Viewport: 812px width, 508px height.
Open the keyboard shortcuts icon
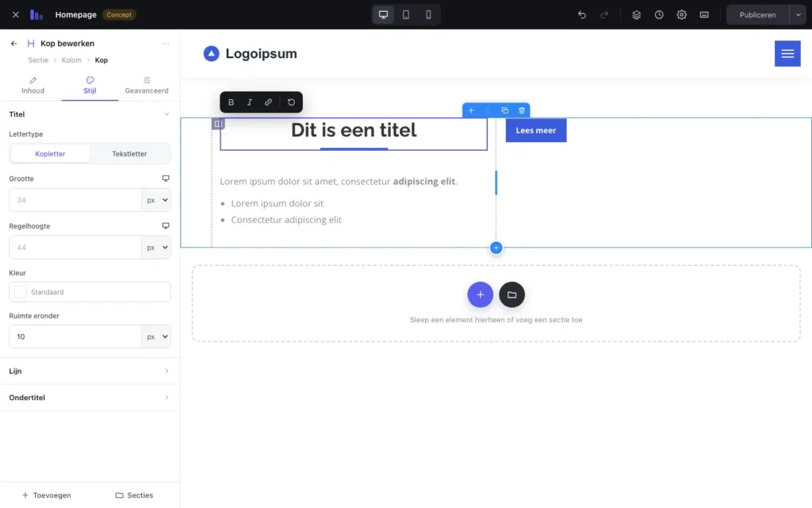point(704,14)
